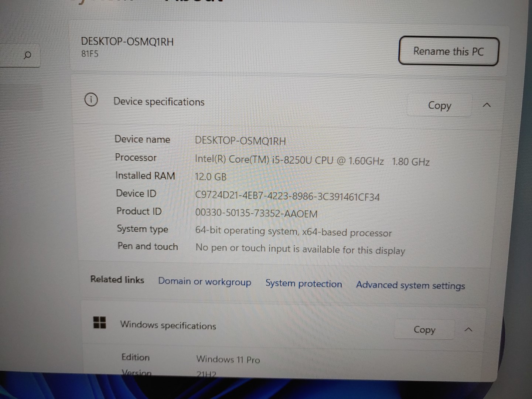Viewport: 532px width, 399px height.
Task: Rename this PC
Action: click(449, 51)
